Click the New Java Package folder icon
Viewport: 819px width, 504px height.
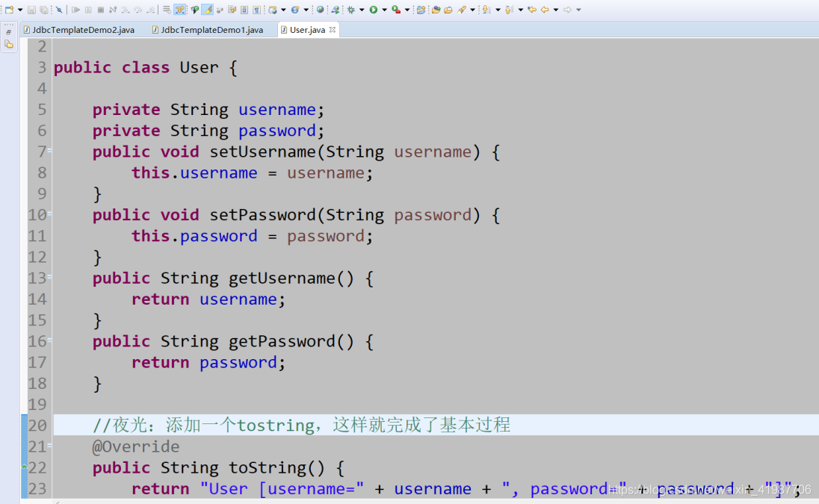click(x=421, y=10)
